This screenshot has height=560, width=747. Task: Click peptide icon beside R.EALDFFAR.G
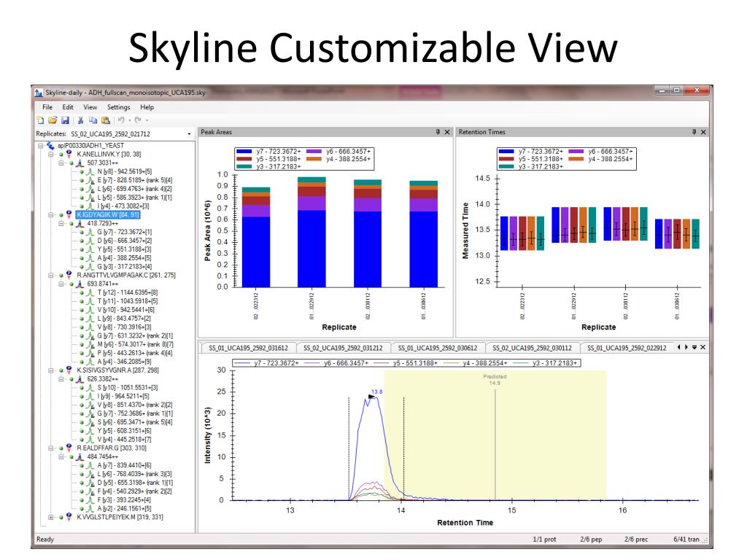tap(69, 448)
